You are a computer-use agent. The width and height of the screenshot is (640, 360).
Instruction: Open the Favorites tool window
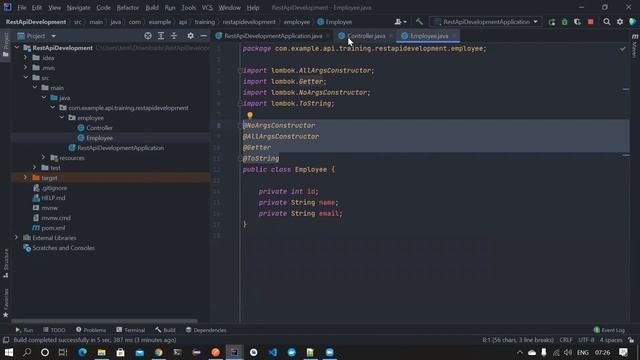6,303
